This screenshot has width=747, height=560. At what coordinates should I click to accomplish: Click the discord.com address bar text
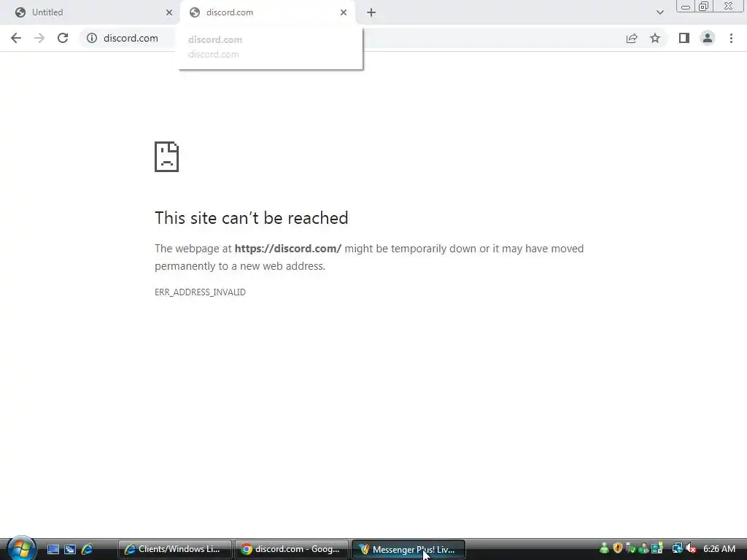click(131, 38)
